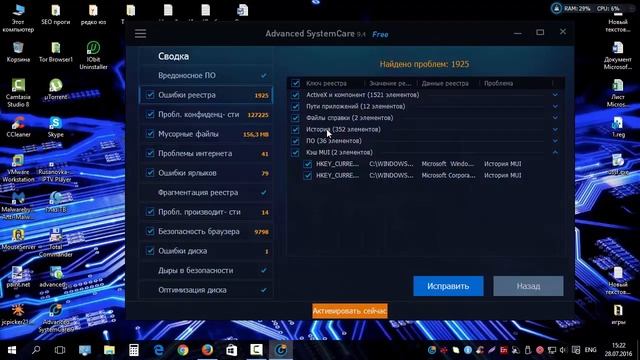Open the Корзина recycle bin icon
The image size is (640, 360).
click(18, 51)
